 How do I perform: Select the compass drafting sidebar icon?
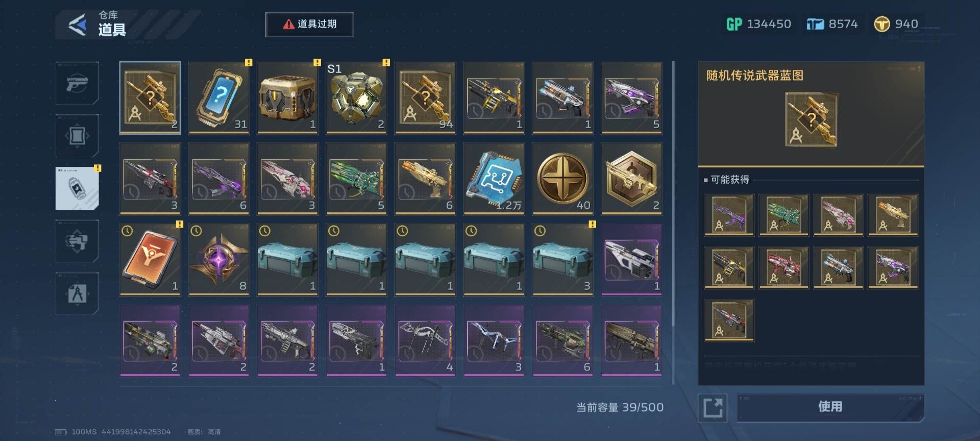tap(77, 293)
